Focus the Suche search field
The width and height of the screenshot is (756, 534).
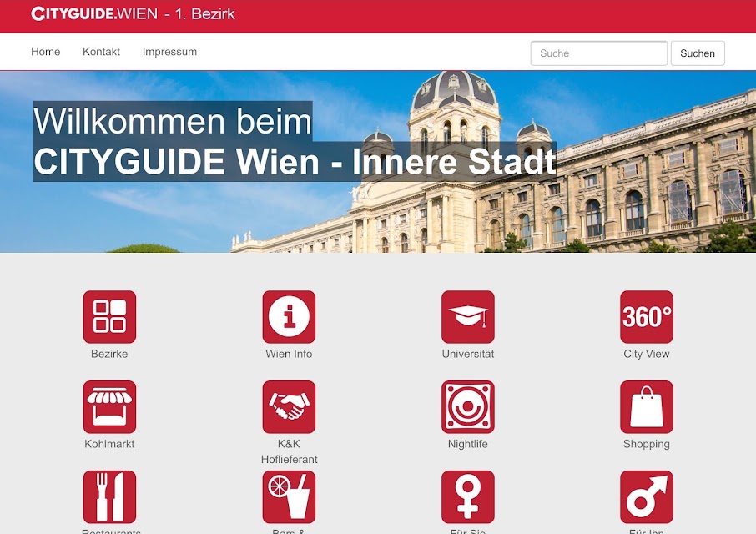point(599,53)
